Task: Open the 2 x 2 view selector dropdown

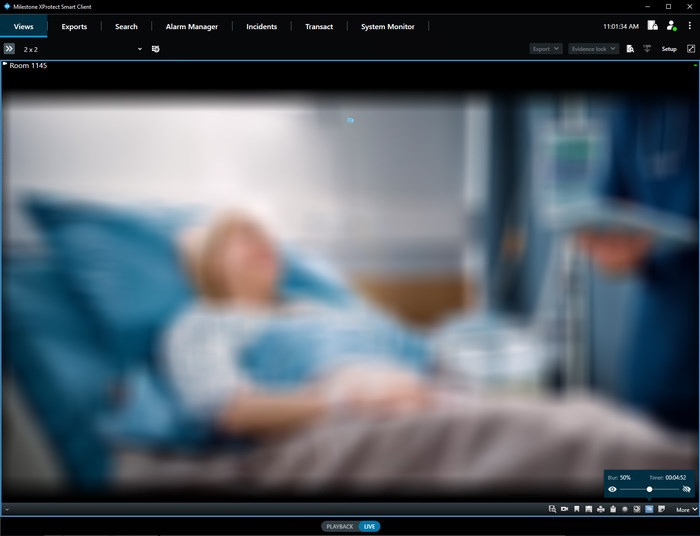Action: tap(83, 49)
